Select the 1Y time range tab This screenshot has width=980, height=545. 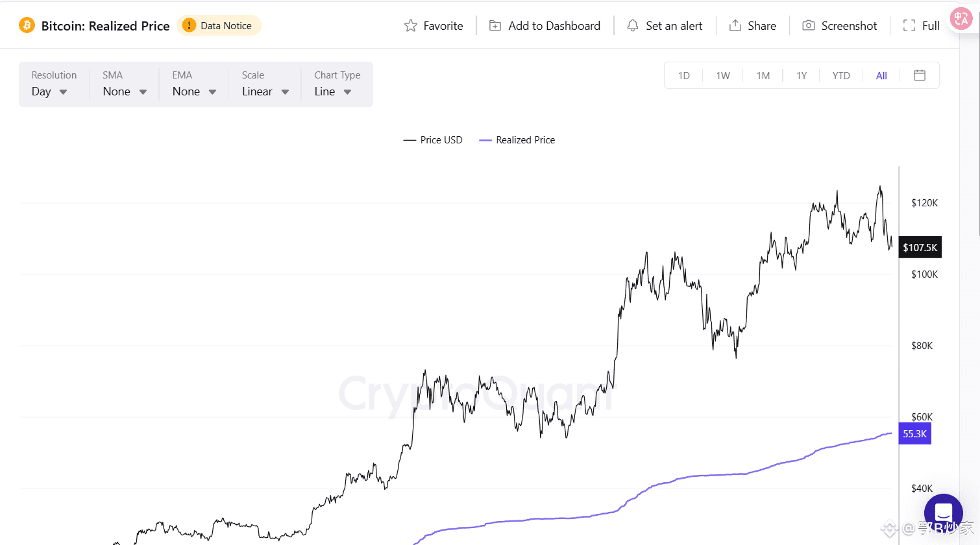[802, 76]
